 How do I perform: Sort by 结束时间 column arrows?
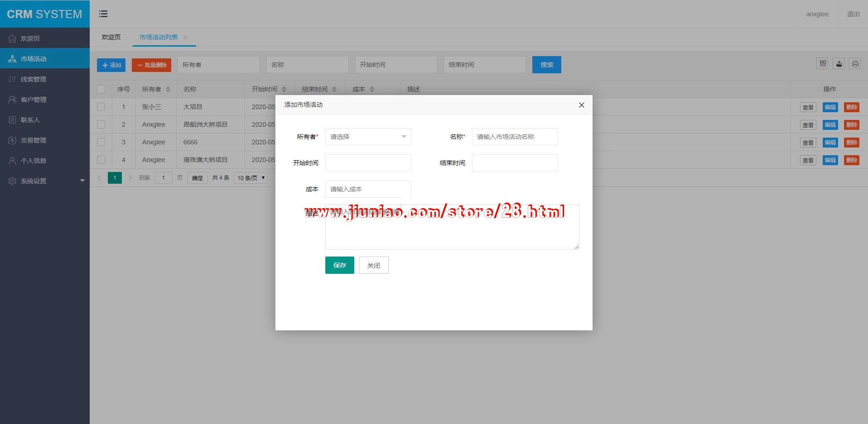tap(334, 89)
